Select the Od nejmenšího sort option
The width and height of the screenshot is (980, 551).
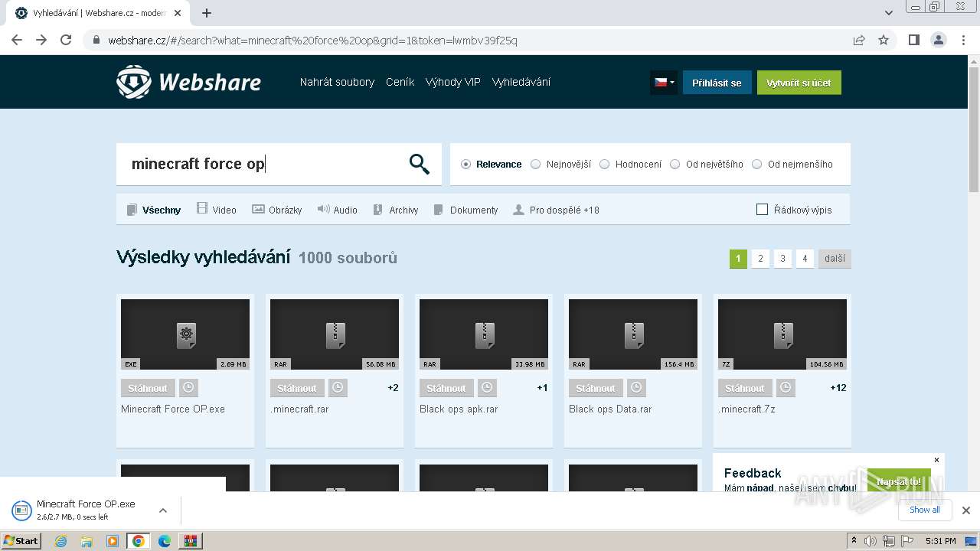coord(792,164)
